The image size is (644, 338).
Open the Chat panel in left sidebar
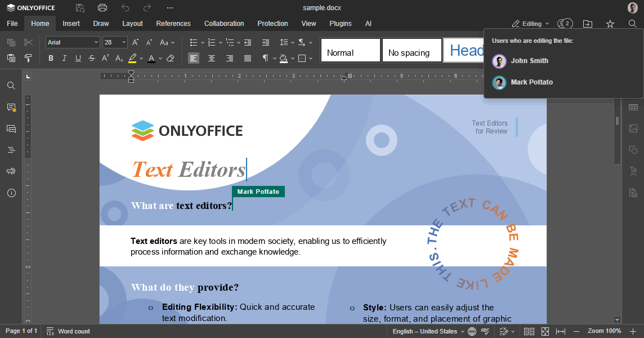pos(11,128)
